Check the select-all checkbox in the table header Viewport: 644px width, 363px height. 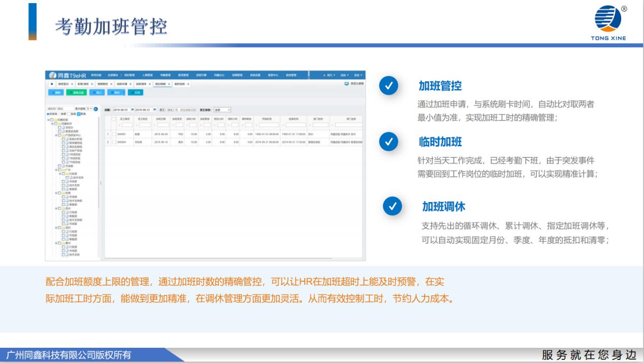(x=113, y=119)
